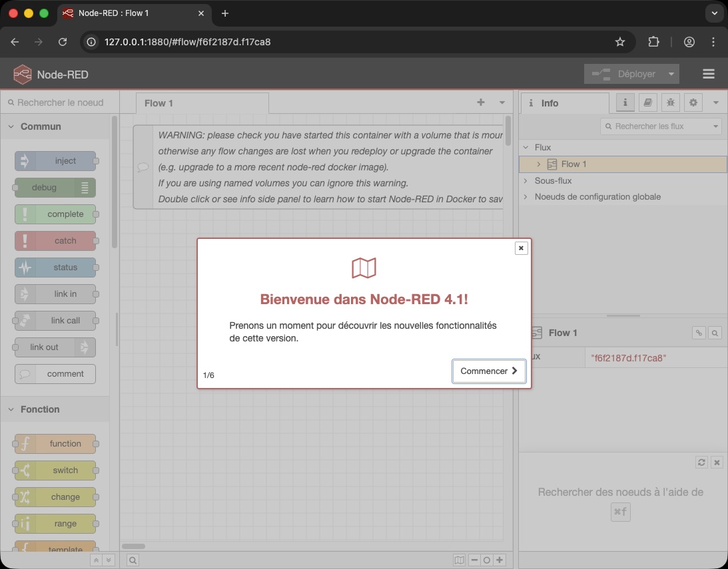Refresh the node help panel with the refresh icon

[x=701, y=462]
